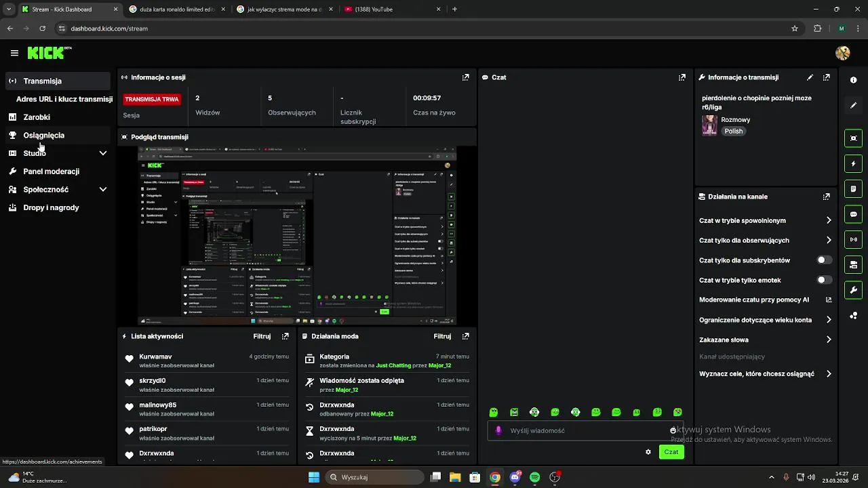Screen dimensions: 868x488
Task: Expand Ograniczenie dotyczące wieku konta
Action: [x=829, y=320]
